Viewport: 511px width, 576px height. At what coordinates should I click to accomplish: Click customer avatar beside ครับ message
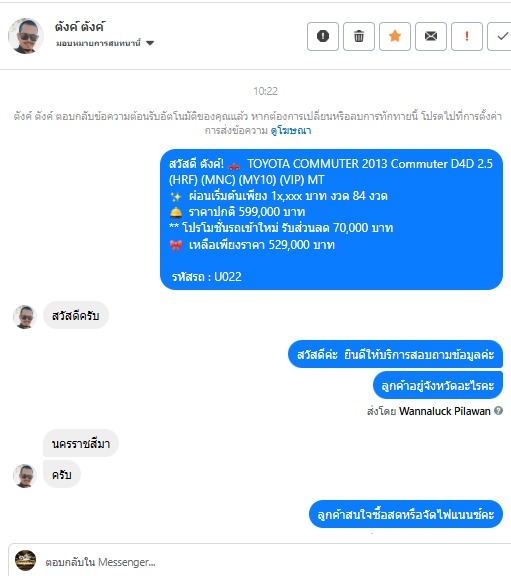[25, 476]
